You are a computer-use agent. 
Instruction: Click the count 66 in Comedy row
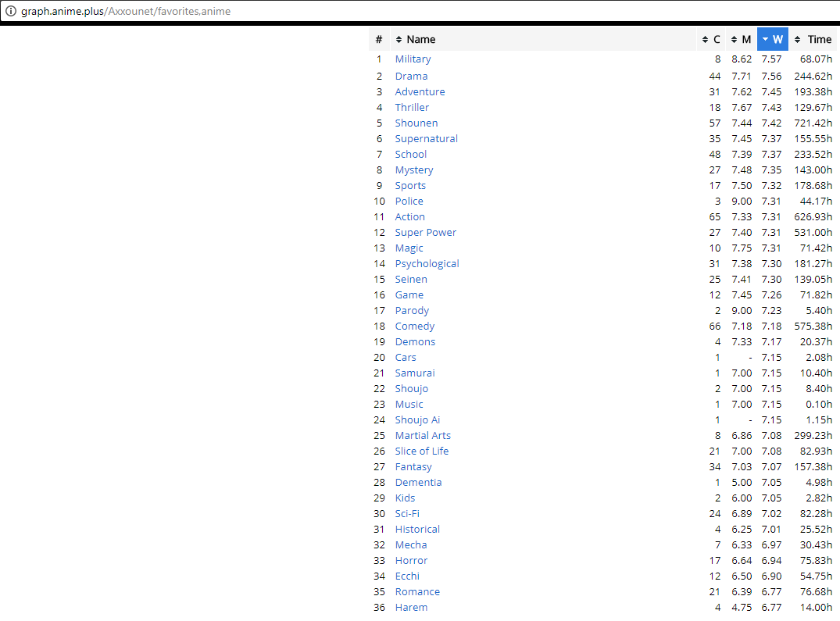coord(715,326)
